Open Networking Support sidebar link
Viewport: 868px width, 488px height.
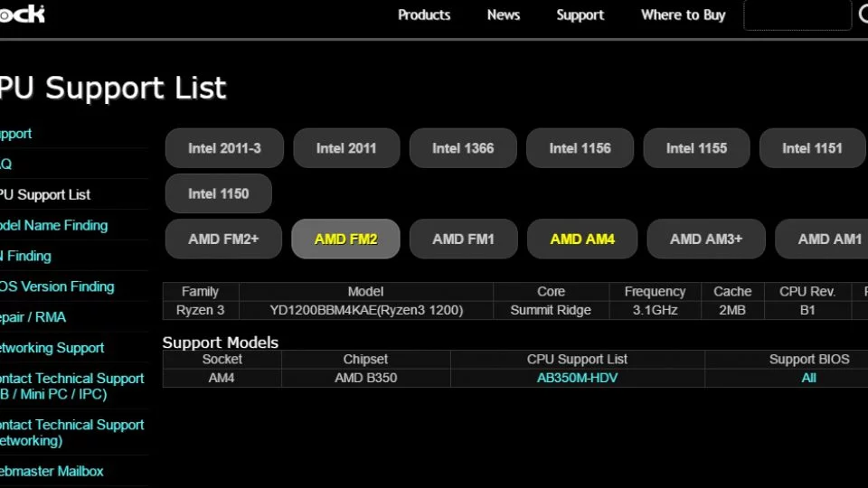coord(52,347)
